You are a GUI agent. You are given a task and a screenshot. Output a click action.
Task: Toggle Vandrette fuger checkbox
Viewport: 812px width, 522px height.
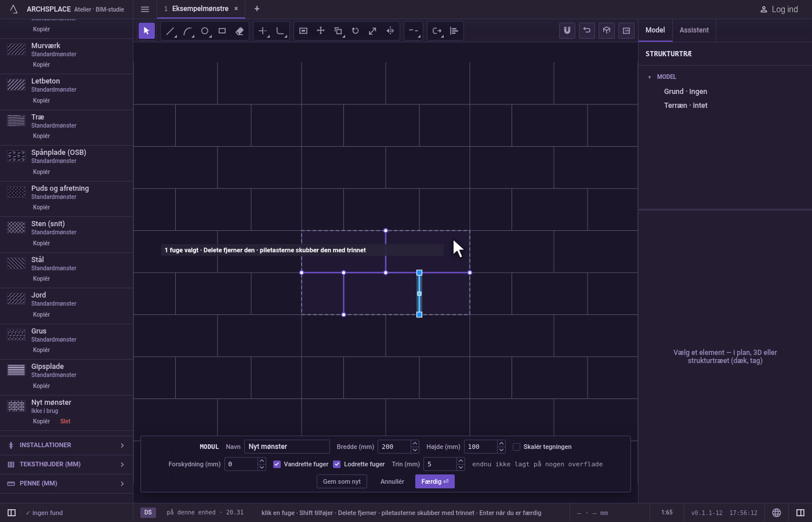pyautogui.click(x=277, y=464)
